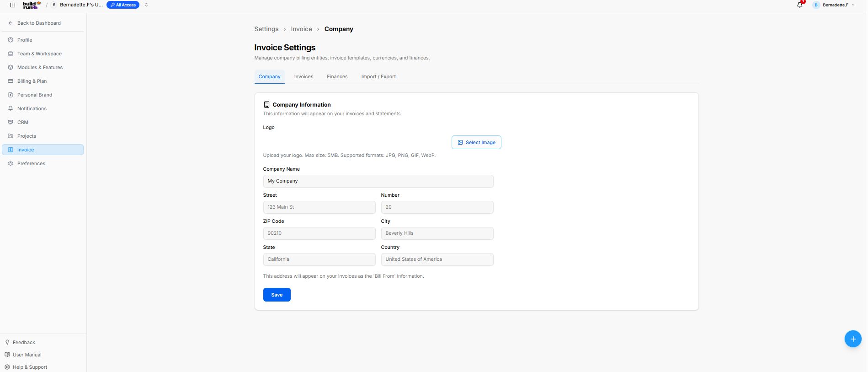Open the Import / Export tab
The width and height of the screenshot is (868, 372).
pyautogui.click(x=378, y=76)
